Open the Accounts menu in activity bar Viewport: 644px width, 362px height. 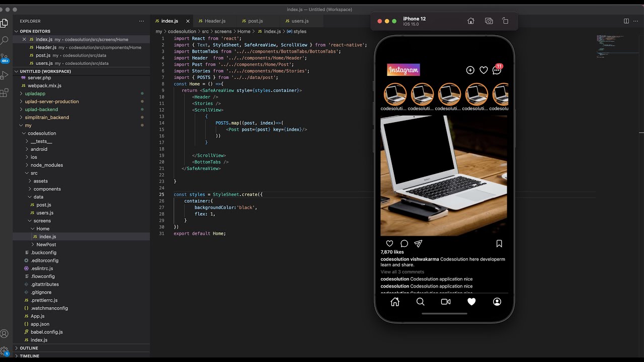pos(5,334)
